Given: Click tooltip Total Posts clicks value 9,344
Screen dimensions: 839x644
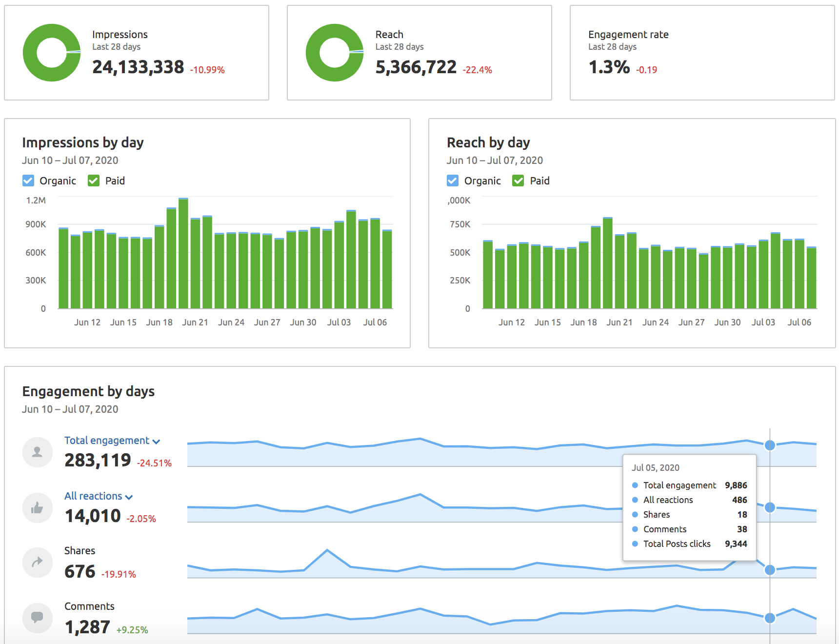Looking at the screenshot, I should click(736, 543).
